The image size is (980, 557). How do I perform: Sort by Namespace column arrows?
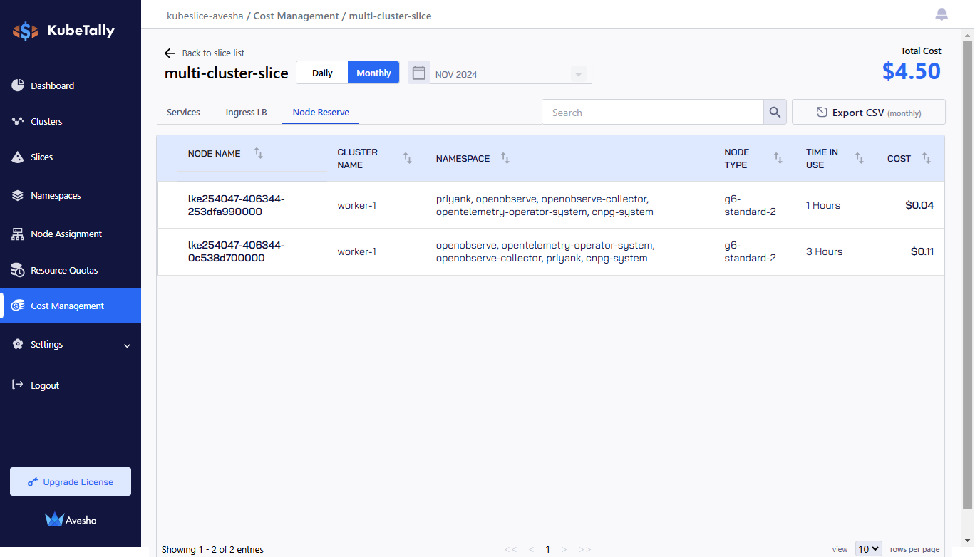pyautogui.click(x=505, y=158)
